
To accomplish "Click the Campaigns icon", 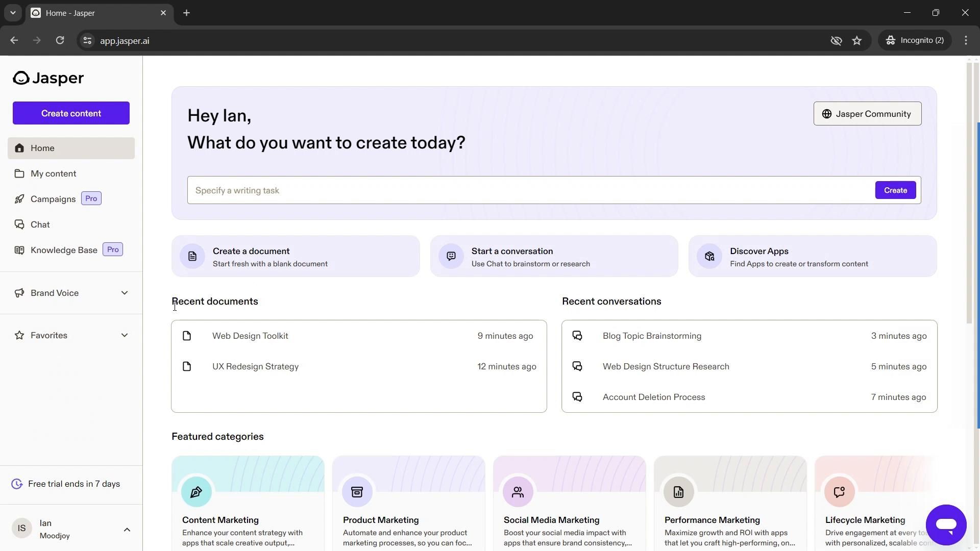I will [18, 198].
